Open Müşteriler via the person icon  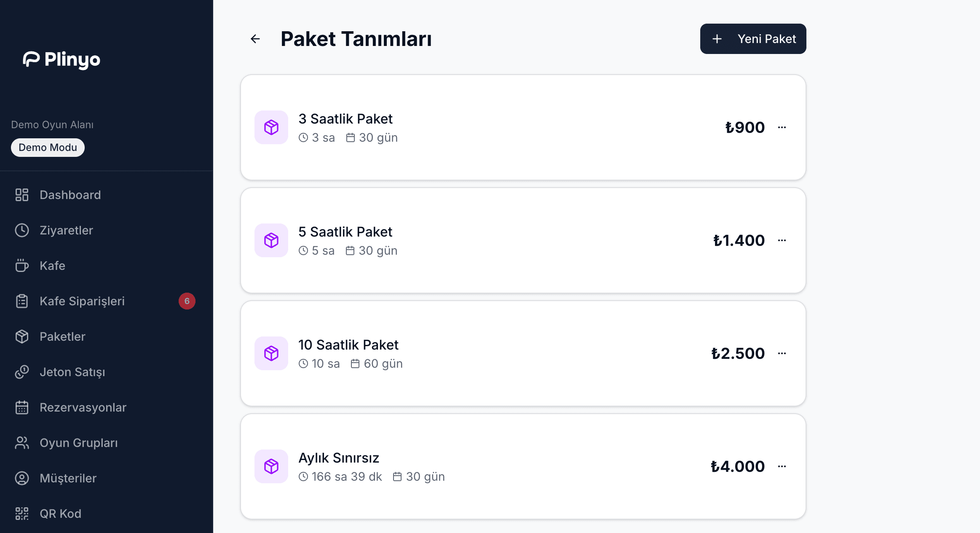[21, 478]
